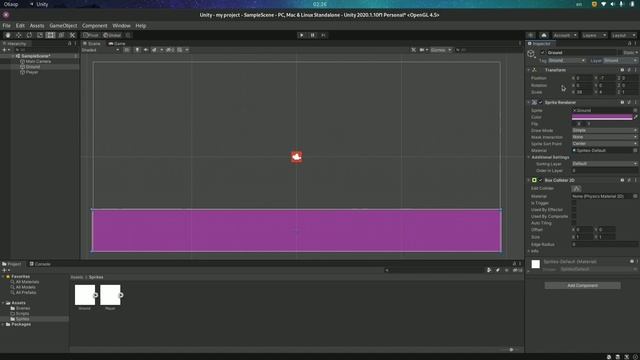Screen dimensions: 640x360
Task: Open the Assets menu
Action: pyautogui.click(x=37, y=26)
